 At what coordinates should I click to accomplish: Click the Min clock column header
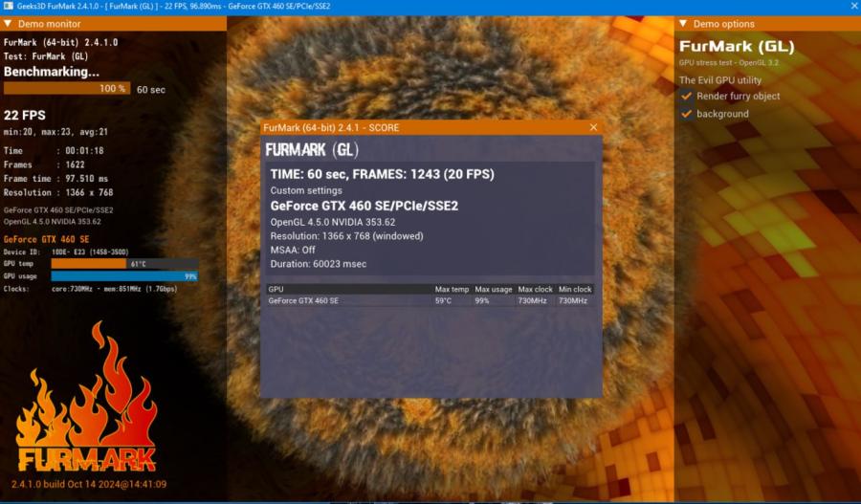[575, 290]
